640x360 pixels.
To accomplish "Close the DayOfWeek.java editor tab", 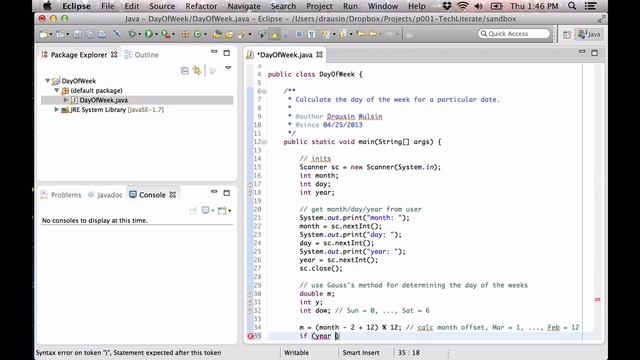I will click(x=319, y=54).
